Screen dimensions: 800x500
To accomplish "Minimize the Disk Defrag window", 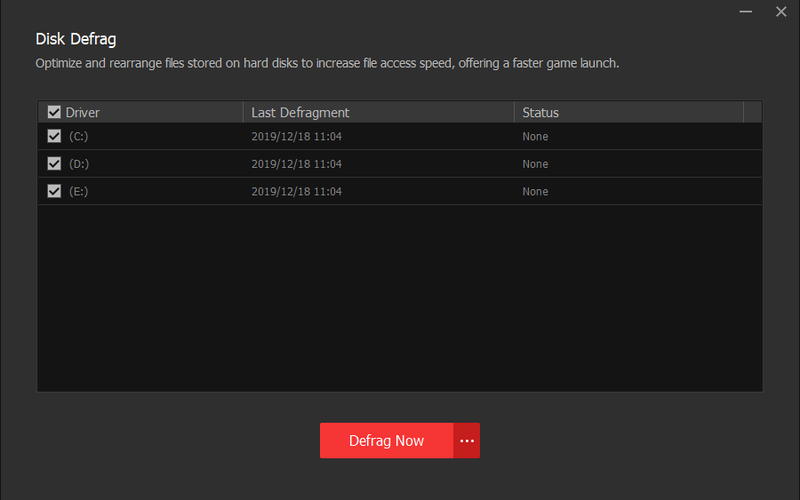I will click(x=745, y=12).
